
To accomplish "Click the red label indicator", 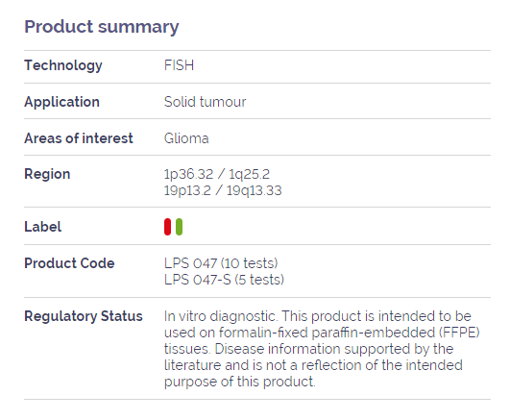I will 167,227.
